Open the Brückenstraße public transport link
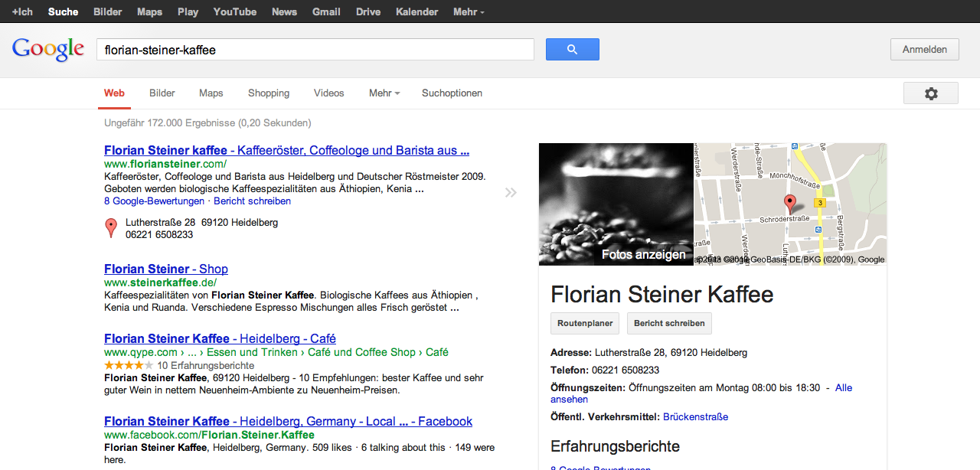Screen dimensions: 980x470 [695, 417]
